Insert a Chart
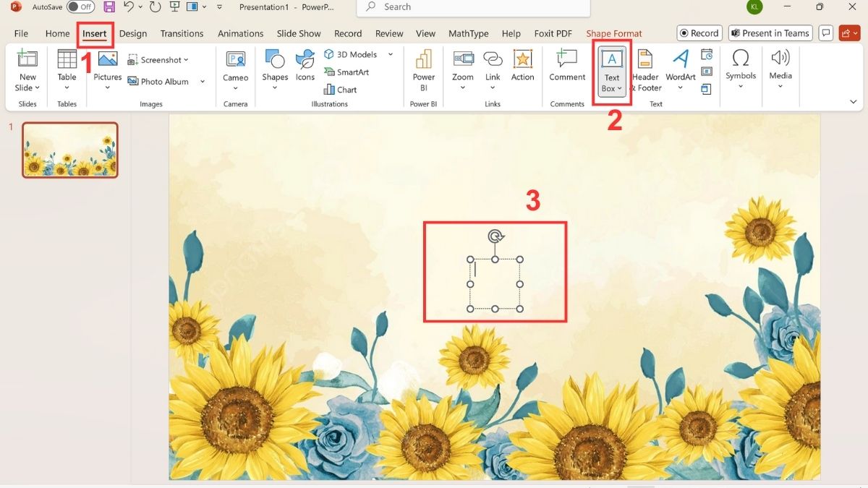 tap(341, 90)
